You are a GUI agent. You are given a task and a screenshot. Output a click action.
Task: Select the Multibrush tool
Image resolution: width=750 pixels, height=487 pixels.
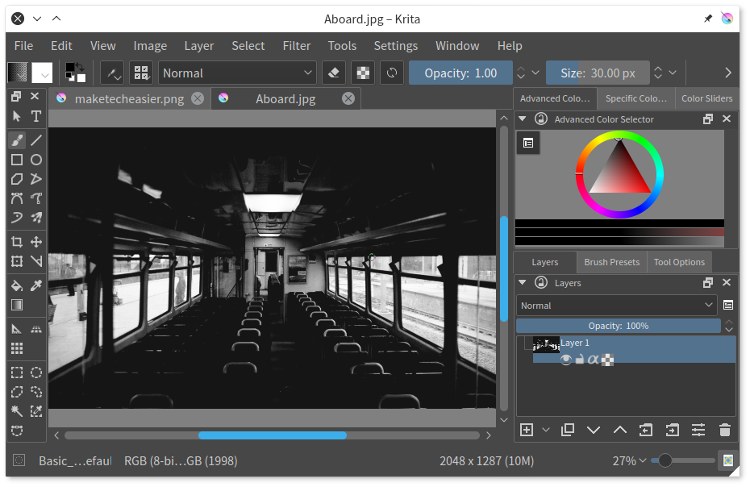click(x=36, y=218)
